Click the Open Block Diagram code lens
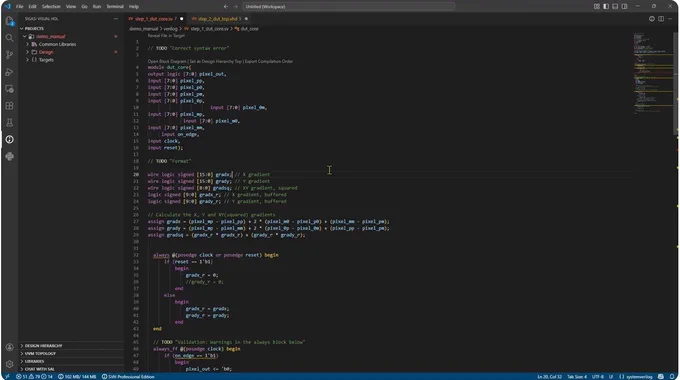This screenshot has height=380, width=680. coord(167,62)
